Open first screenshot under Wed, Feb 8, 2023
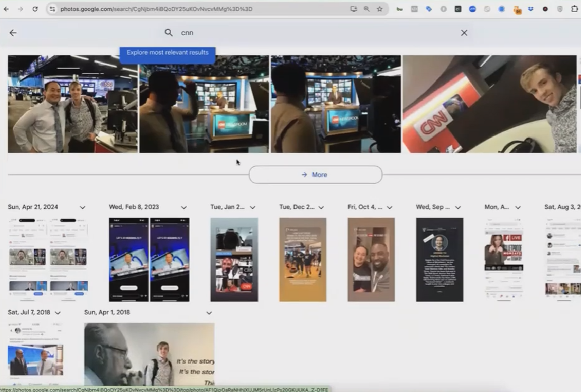581x392 pixels. [x=129, y=259]
